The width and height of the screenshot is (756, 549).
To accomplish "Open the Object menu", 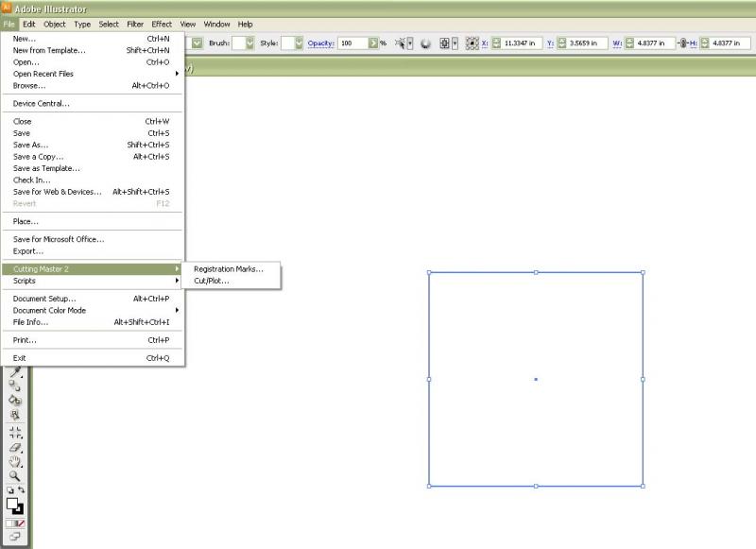I will point(55,25).
